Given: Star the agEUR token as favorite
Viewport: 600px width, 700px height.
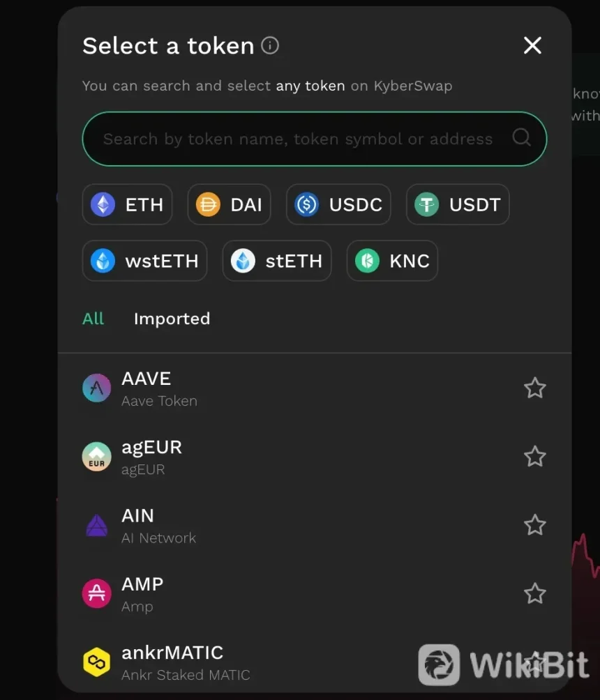Looking at the screenshot, I should 534,457.
